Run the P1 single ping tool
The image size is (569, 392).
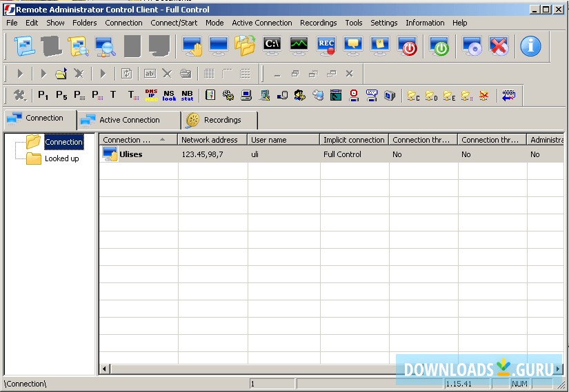point(43,95)
